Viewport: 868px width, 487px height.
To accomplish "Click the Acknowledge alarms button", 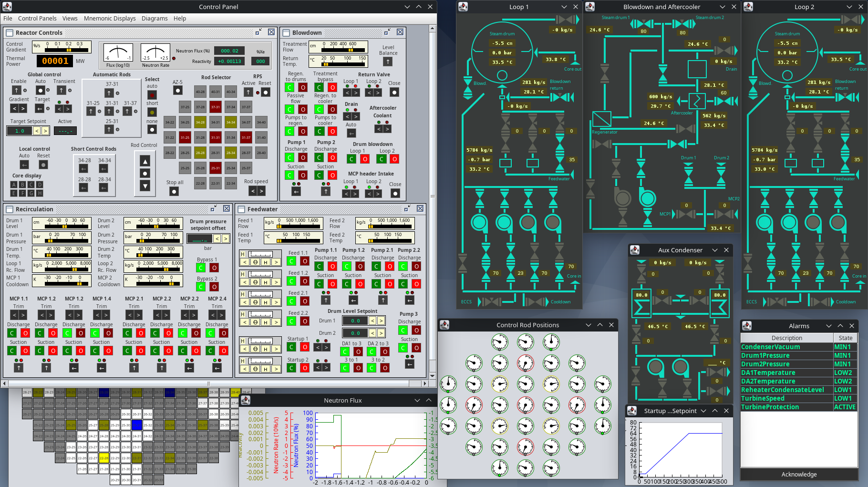I will 799,475.
